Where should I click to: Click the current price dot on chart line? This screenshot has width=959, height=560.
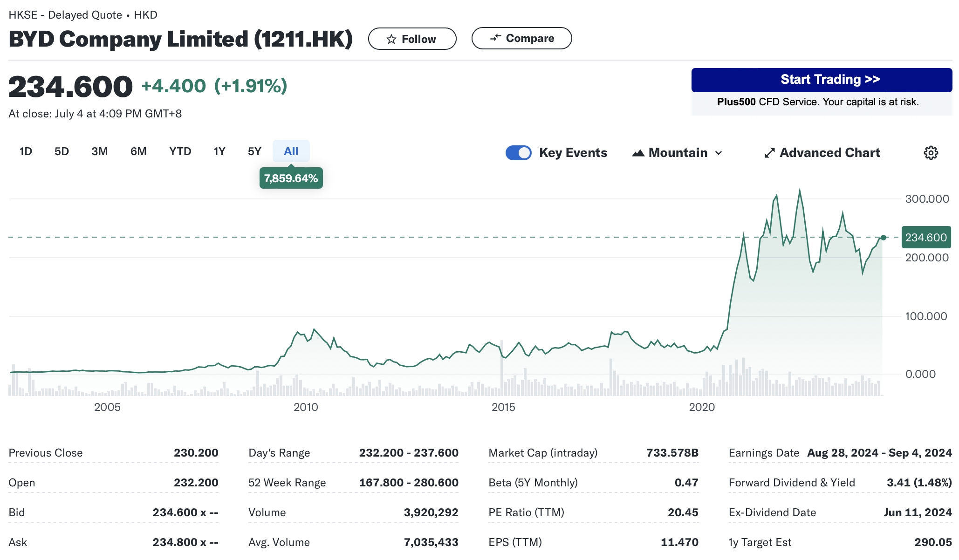coord(883,238)
